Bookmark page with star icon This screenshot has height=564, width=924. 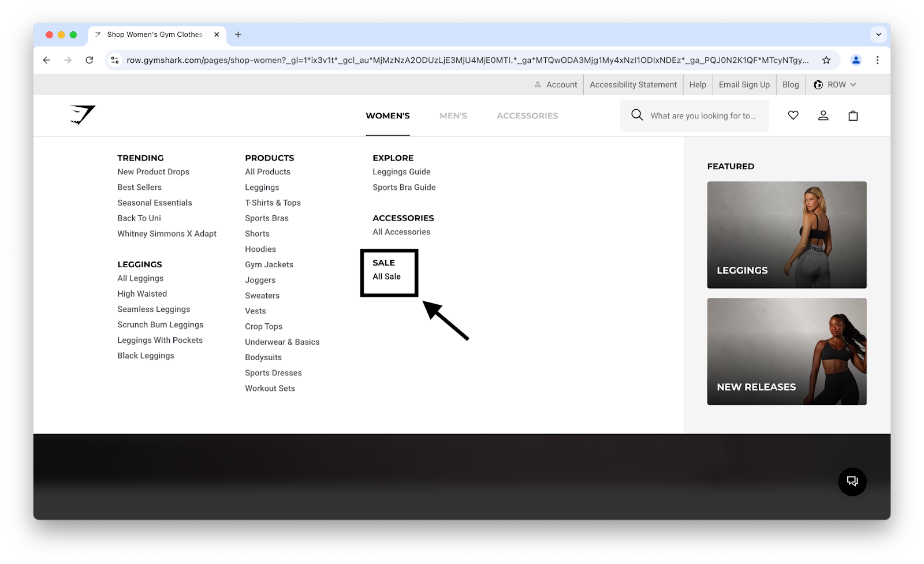pyautogui.click(x=826, y=60)
